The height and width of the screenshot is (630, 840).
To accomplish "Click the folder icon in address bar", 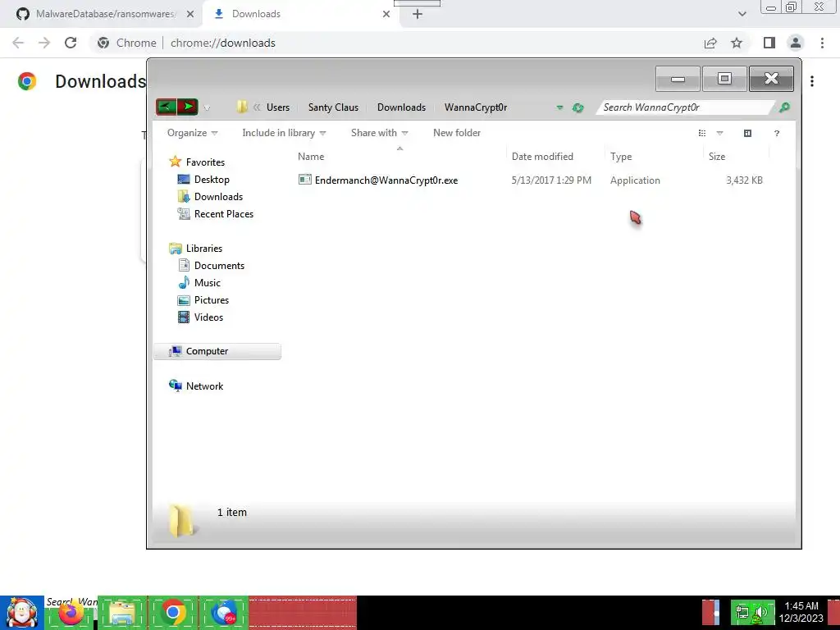I will tap(242, 107).
